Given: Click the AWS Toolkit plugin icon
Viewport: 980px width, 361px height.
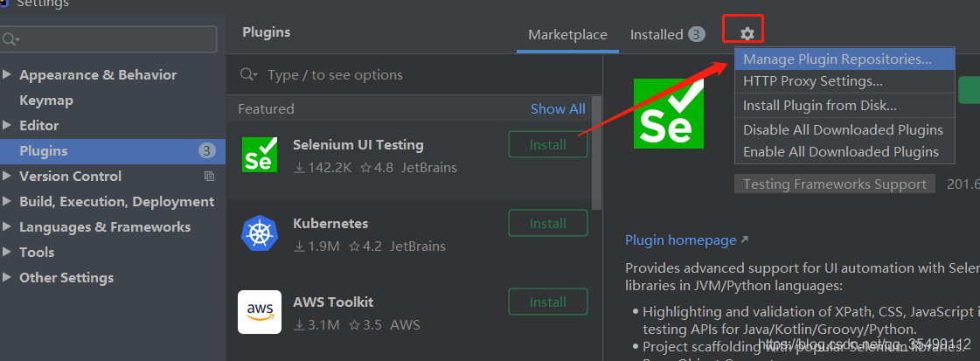Looking at the screenshot, I should [x=260, y=312].
